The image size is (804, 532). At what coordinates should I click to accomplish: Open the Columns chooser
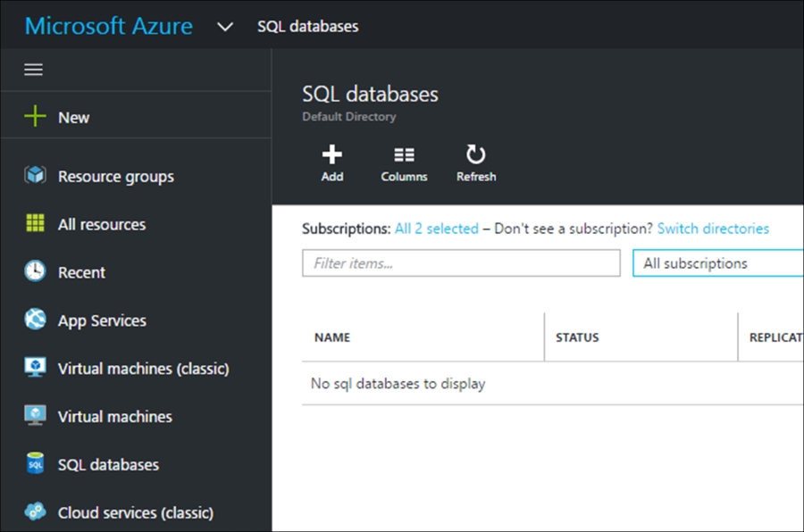point(404,163)
